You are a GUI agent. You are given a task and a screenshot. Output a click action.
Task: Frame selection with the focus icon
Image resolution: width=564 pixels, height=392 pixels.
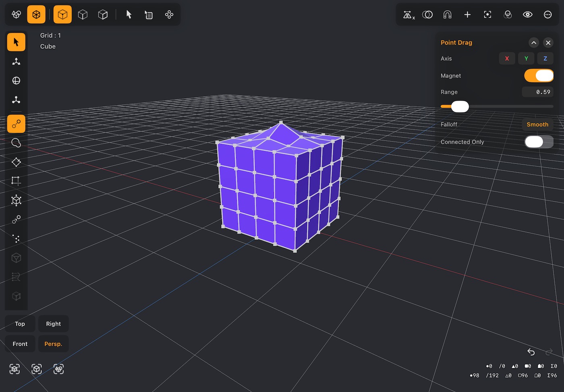point(487,15)
